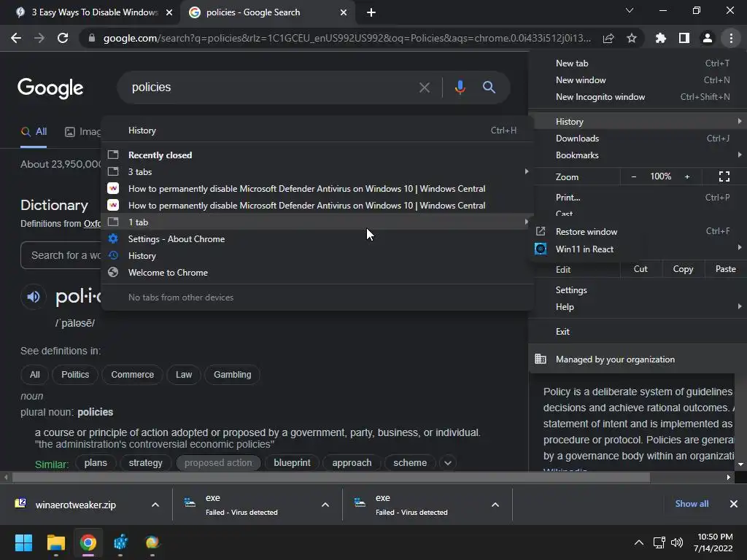Open full History with Ctrl+H entry
Screen dimensions: 747x560
pyautogui.click(x=317, y=131)
